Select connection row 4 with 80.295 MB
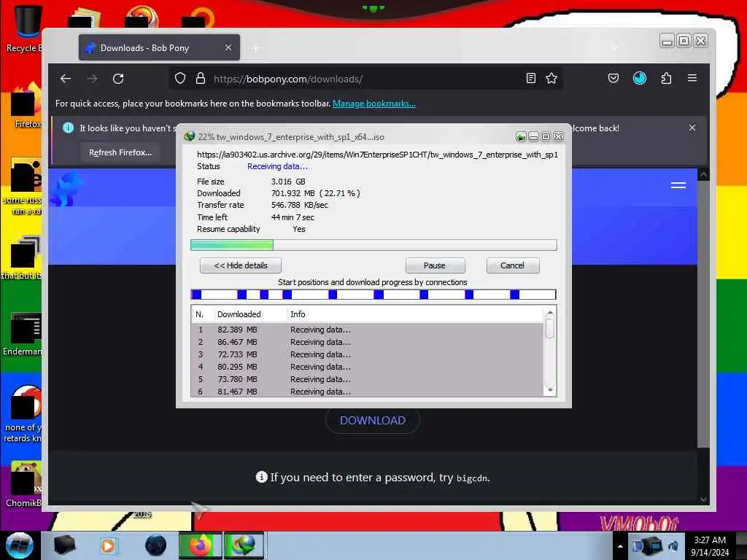 click(x=368, y=367)
